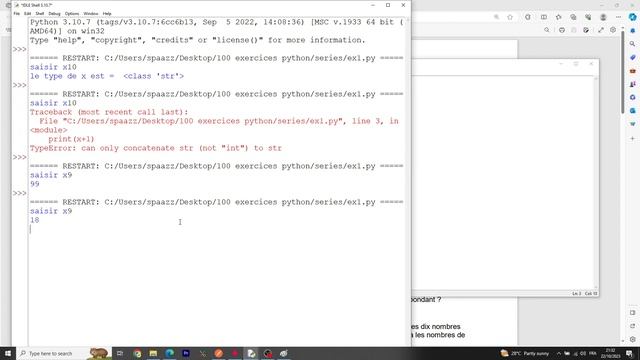The image size is (640, 360).
Task: Open the Windows Start menu
Action: [8, 353]
